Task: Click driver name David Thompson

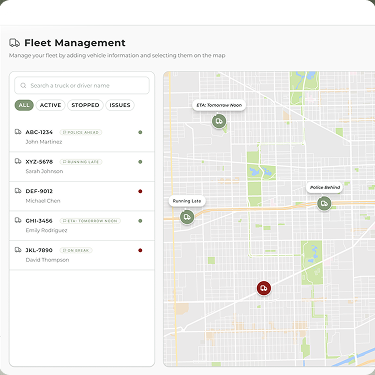Action: 47,260
